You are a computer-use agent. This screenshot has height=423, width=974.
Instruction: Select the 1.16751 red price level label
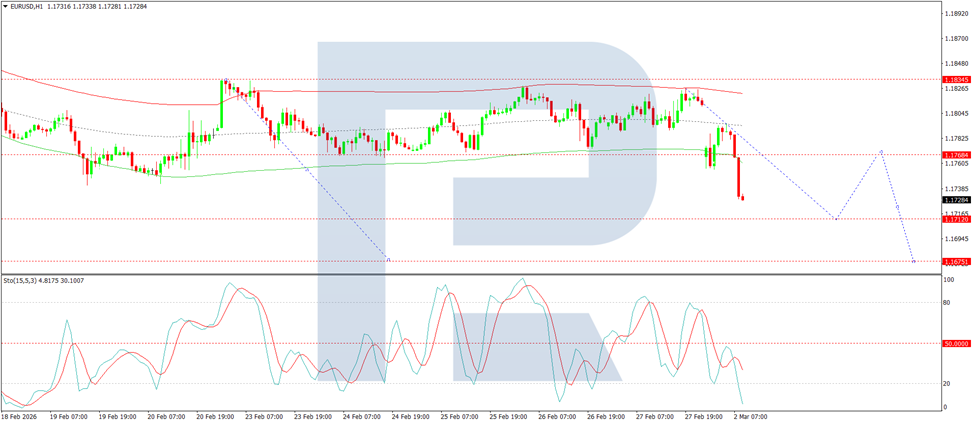point(954,262)
